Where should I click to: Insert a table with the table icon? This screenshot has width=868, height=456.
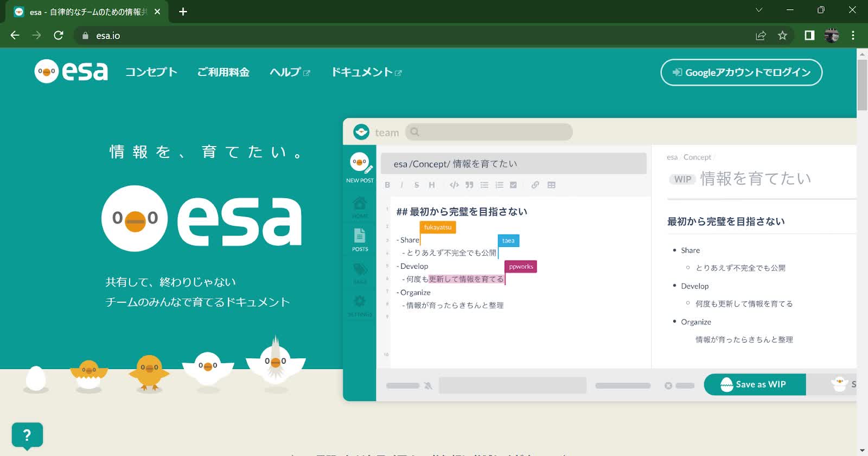point(552,185)
